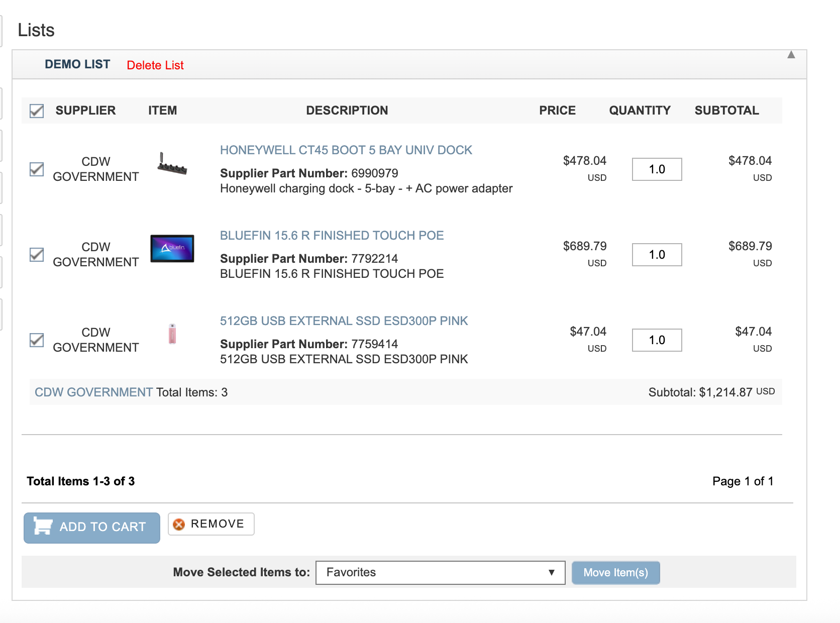The image size is (840, 623).
Task: Toggle the select-all checkbox in header
Action: point(37,111)
